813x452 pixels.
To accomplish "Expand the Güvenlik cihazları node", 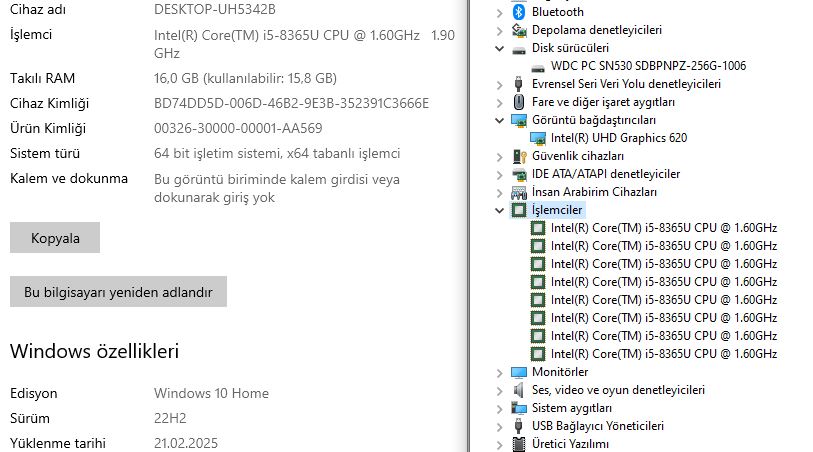I will tap(499, 157).
